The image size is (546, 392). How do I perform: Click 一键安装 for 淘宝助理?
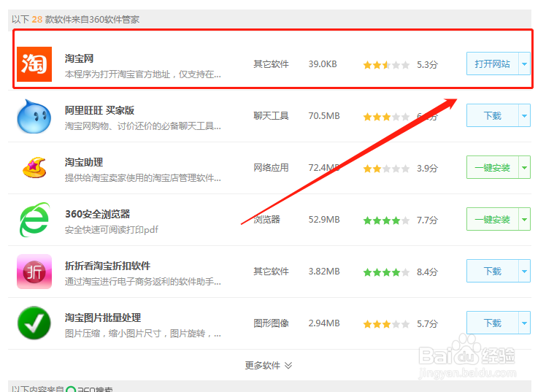pyautogui.click(x=493, y=167)
